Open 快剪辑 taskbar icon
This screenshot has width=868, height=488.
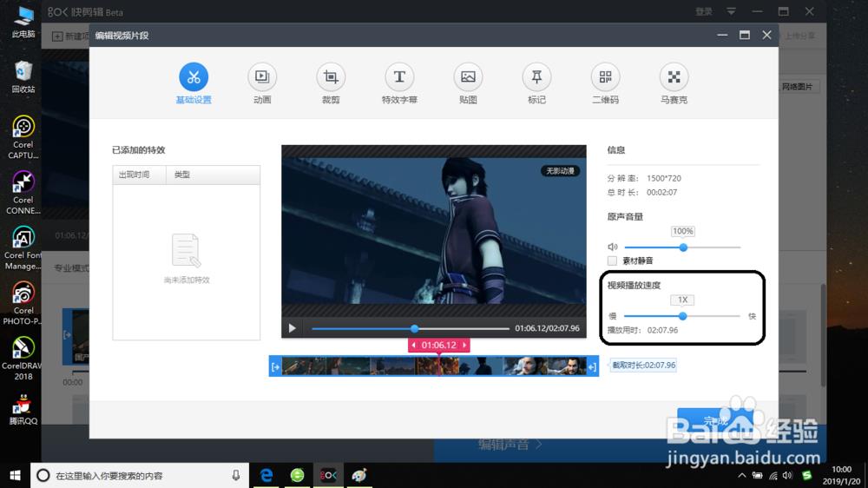(x=328, y=475)
